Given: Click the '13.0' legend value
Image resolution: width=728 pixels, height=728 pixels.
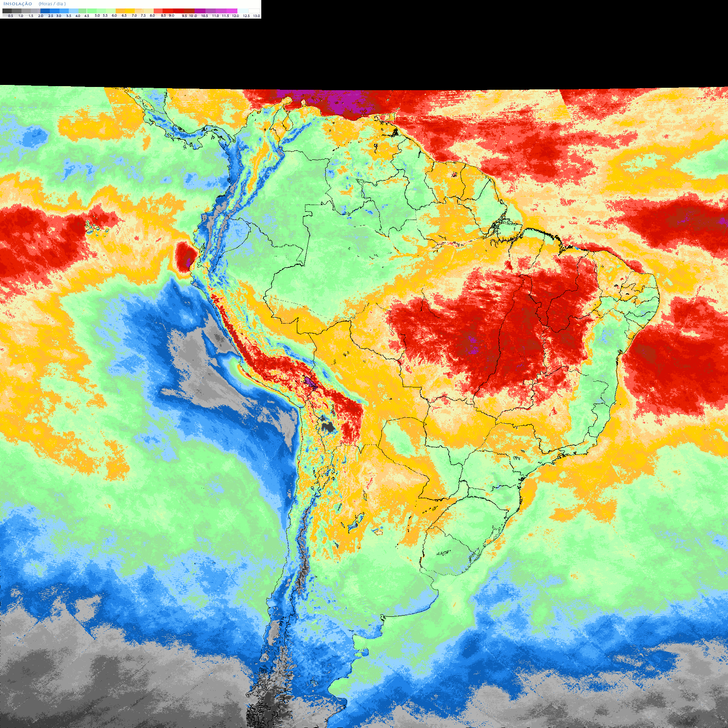Looking at the screenshot, I should pyautogui.click(x=256, y=16).
